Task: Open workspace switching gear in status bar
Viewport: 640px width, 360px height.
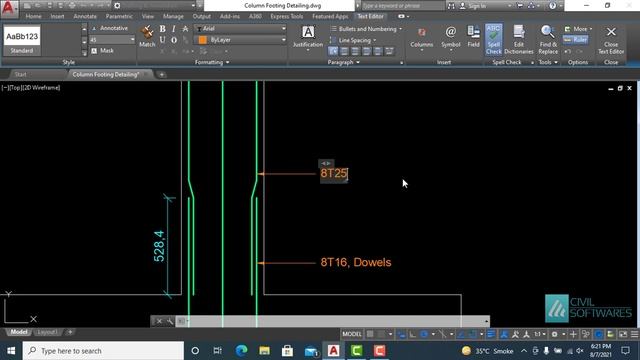Action: [x=554, y=334]
